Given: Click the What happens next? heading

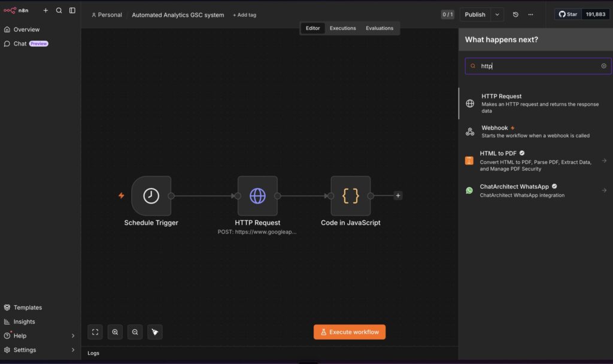Looking at the screenshot, I should 501,40.
